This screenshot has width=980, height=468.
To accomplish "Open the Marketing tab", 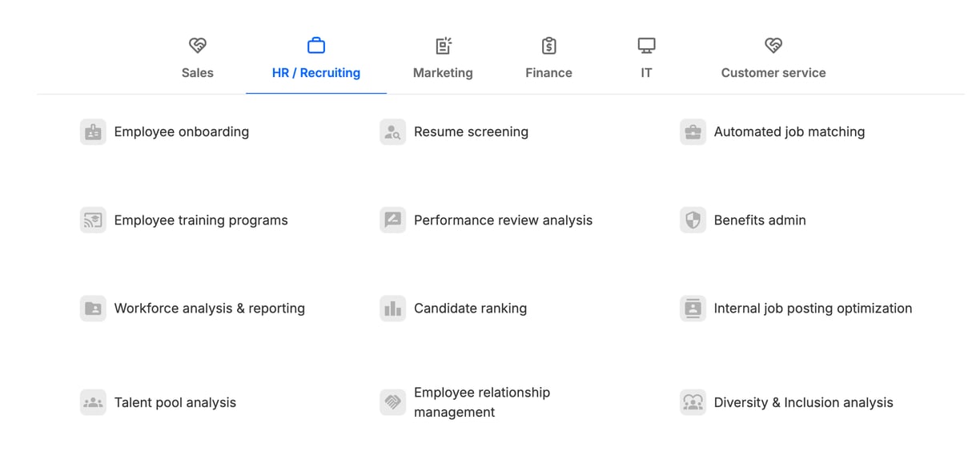I will [443, 58].
